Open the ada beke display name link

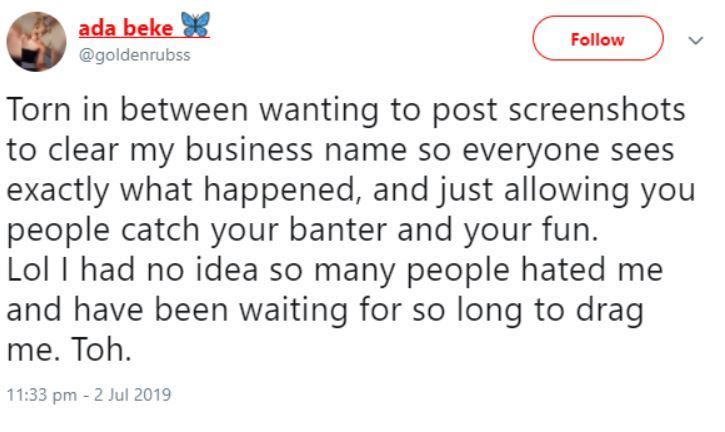click(125, 28)
